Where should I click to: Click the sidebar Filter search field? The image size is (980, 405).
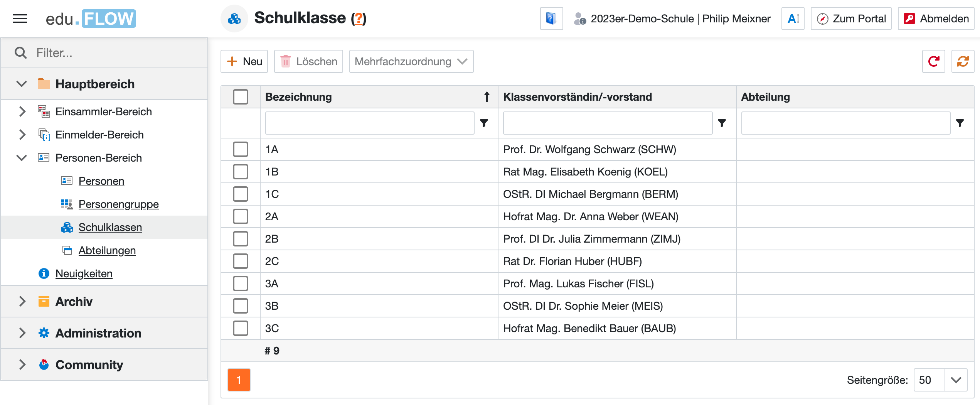(116, 53)
